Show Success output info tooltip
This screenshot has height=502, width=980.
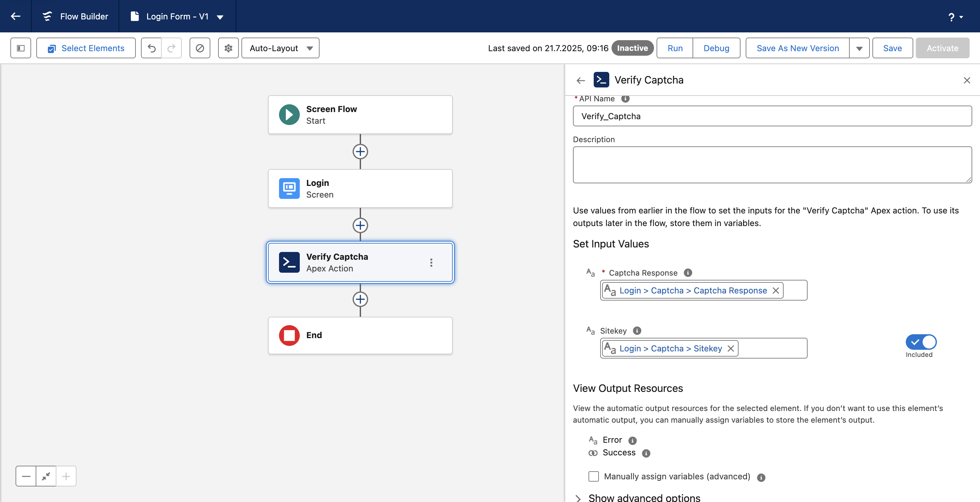[x=646, y=453]
